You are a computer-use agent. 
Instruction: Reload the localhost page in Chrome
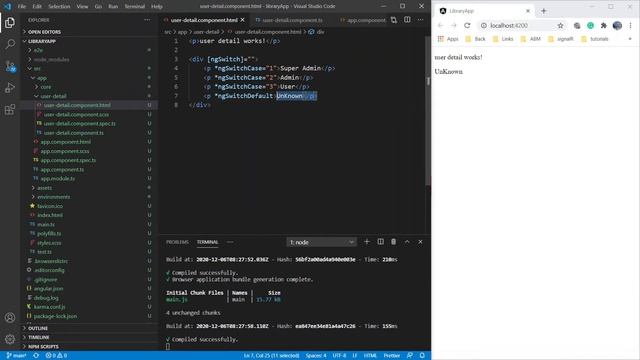[x=467, y=25]
